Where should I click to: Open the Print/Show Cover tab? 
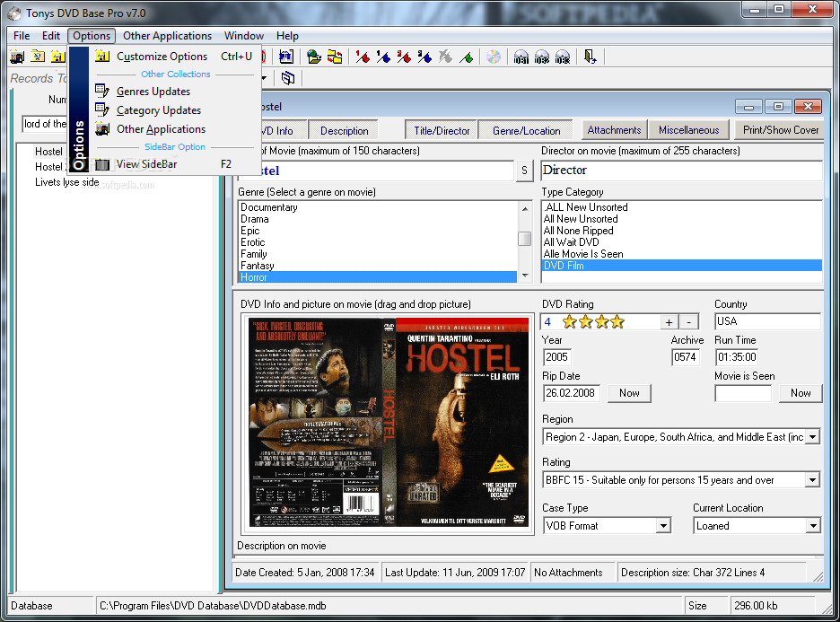[x=780, y=129]
